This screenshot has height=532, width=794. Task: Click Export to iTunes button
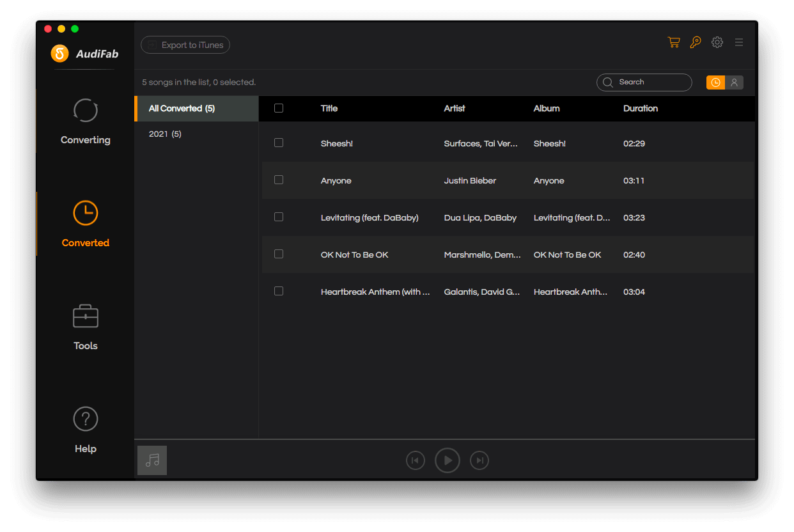pos(185,45)
